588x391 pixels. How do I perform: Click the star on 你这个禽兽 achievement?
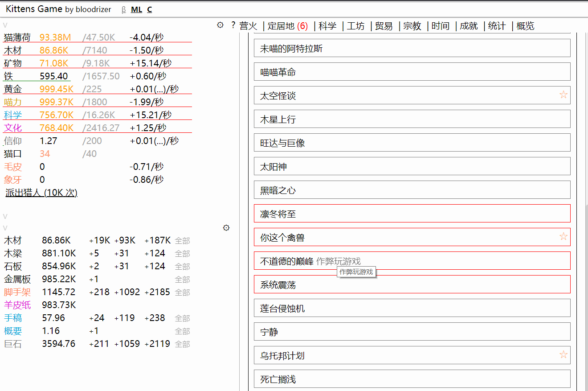pyautogui.click(x=563, y=236)
